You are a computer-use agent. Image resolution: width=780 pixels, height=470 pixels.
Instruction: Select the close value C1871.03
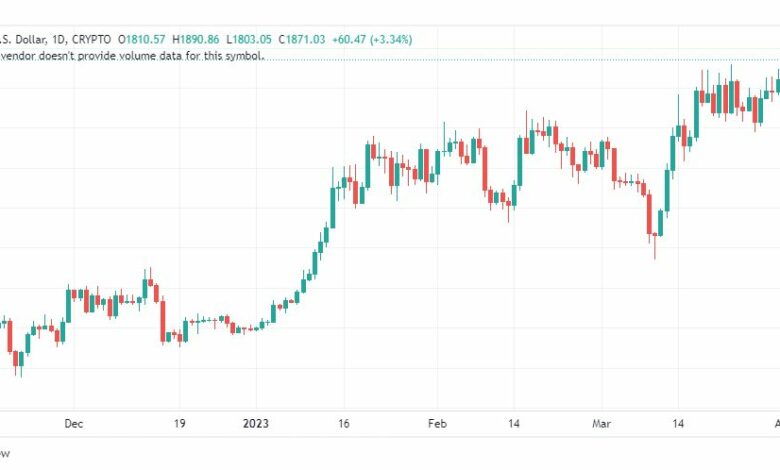pyautogui.click(x=302, y=39)
